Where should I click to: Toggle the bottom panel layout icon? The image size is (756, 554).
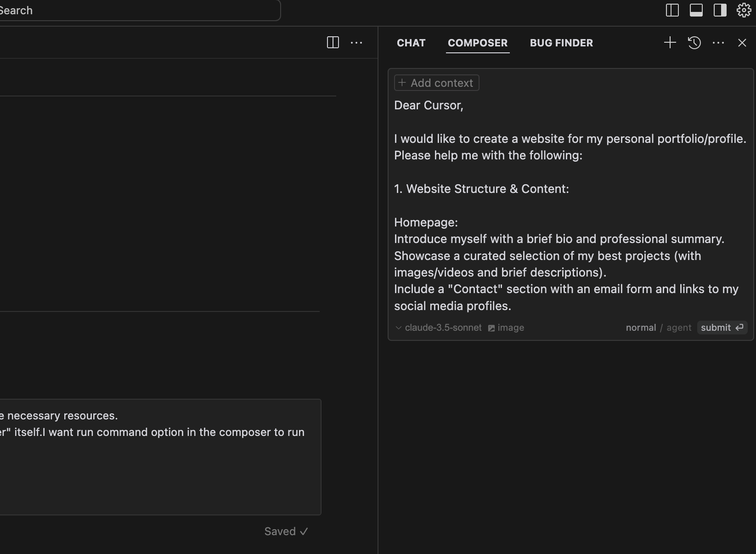coord(696,10)
